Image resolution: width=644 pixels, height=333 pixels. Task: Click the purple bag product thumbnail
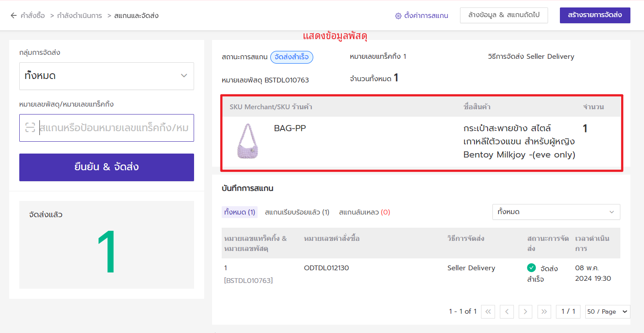pos(248,140)
